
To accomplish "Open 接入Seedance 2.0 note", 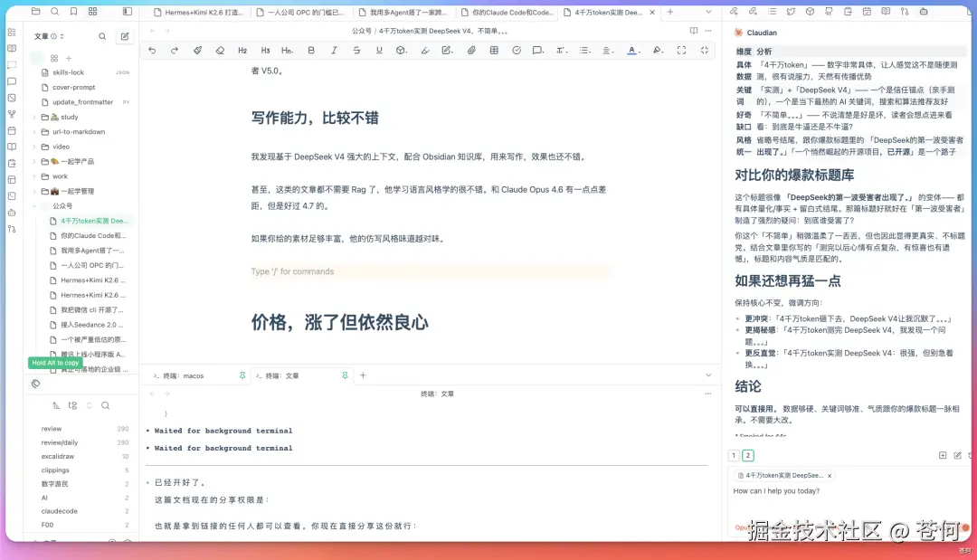I will point(91,325).
